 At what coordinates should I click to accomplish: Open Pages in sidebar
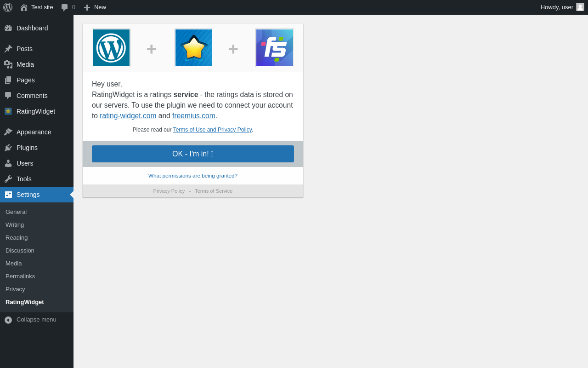tap(37, 80)
